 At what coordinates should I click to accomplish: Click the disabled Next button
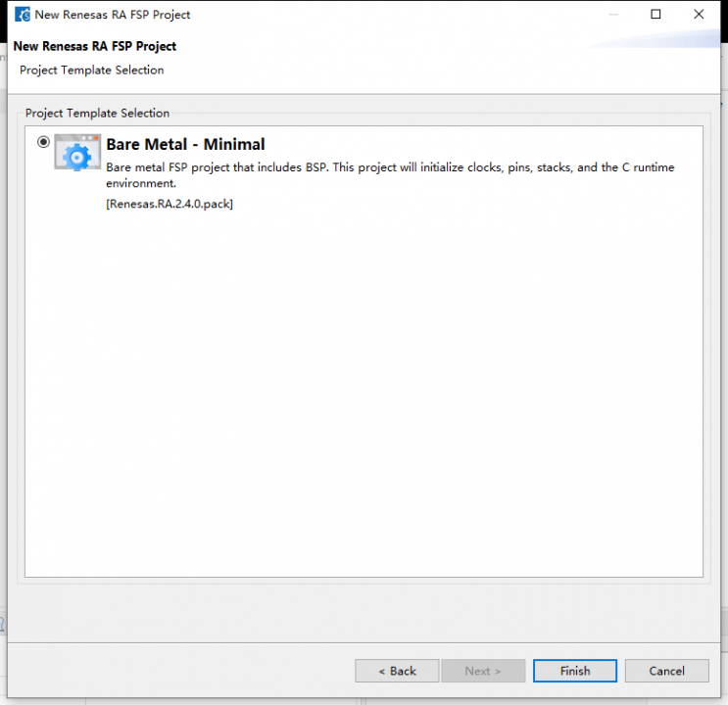click(483, 671)
